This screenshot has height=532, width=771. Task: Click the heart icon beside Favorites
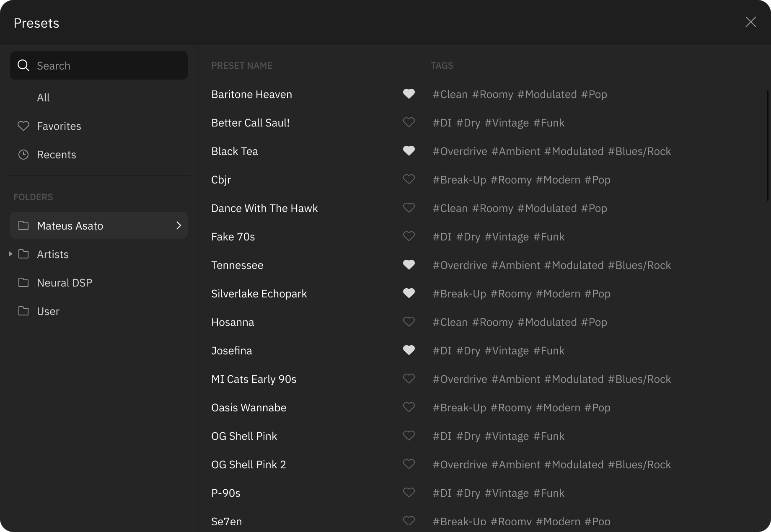point(23,126)
